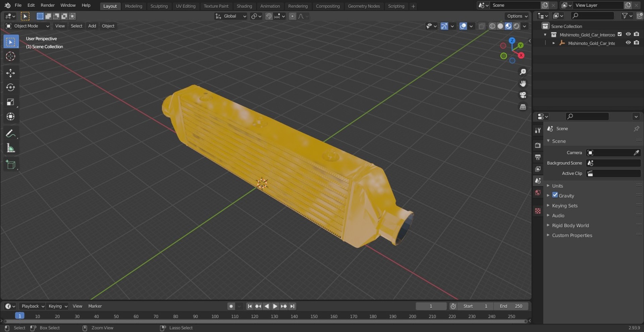Select the Scale tool

(x=11, y=102)
